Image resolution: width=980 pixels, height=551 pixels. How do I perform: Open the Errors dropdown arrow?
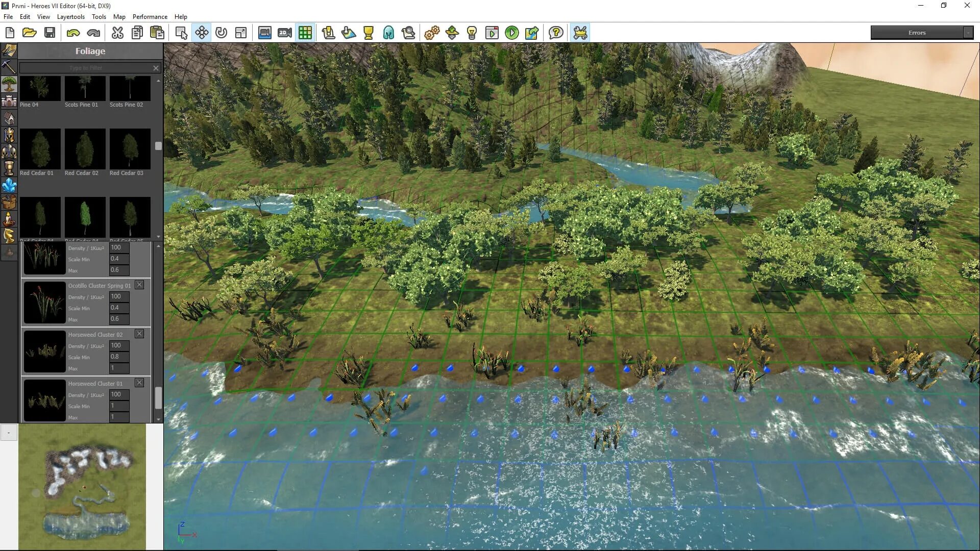click(968, 33)
